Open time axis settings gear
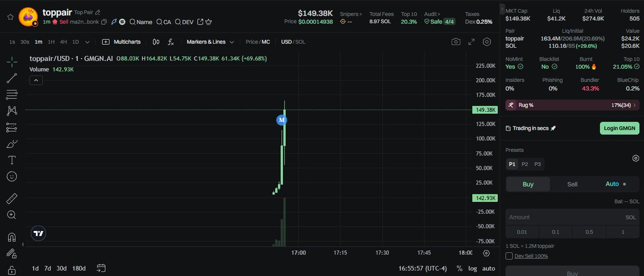The width and height of the screenshot is (644, 276). [486, 253]
